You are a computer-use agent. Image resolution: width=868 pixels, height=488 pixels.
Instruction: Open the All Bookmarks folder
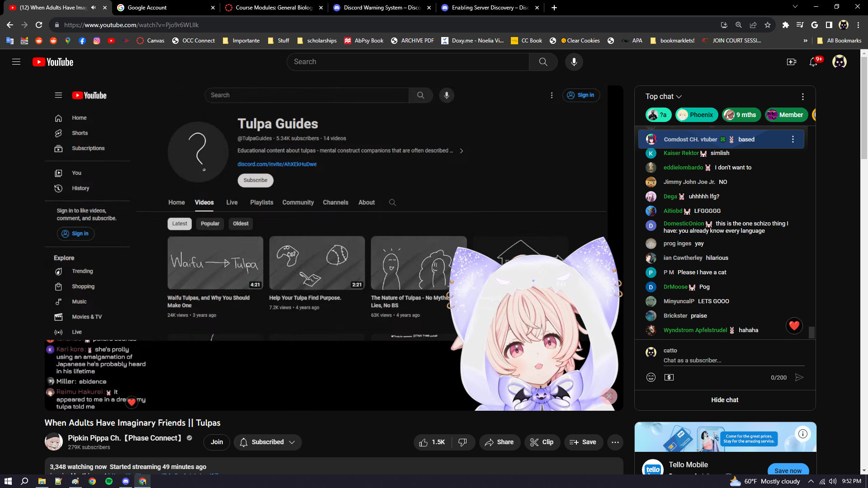840,41
